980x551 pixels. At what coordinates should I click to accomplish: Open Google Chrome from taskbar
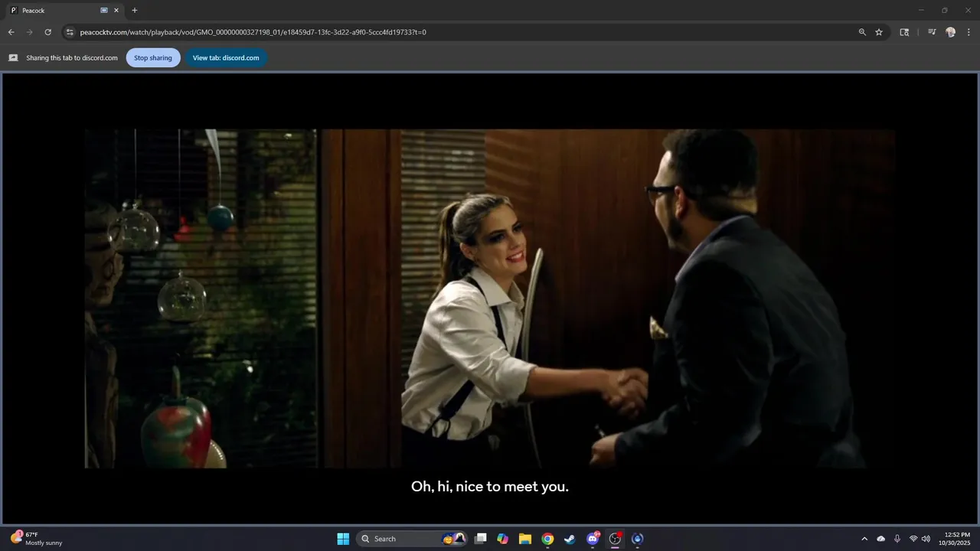point(547,539)
